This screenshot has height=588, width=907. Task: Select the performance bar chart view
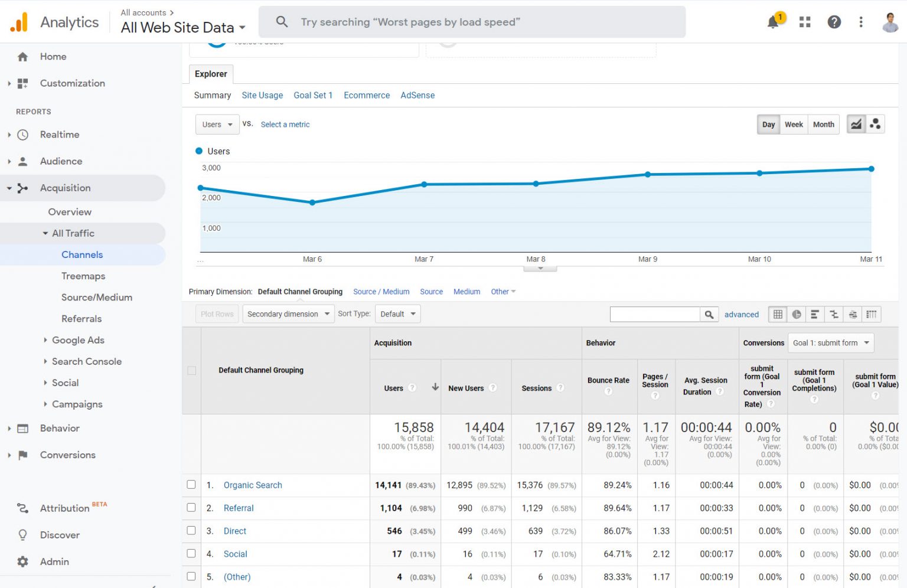[x=815, y=314]
